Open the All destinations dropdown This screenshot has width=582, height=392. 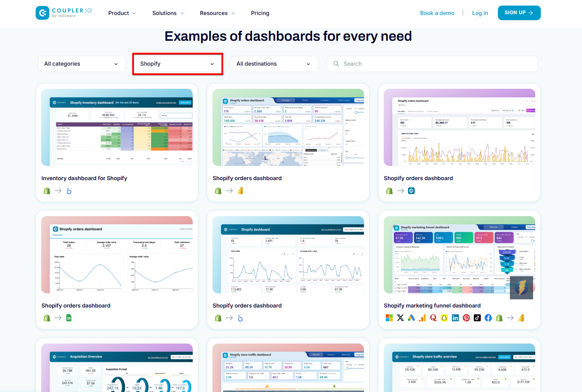pos(274,64)
